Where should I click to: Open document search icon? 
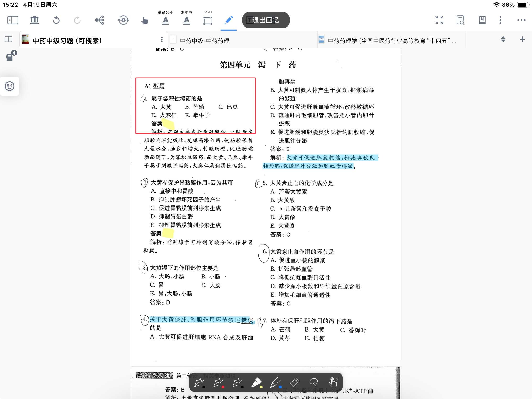[460, 20]
